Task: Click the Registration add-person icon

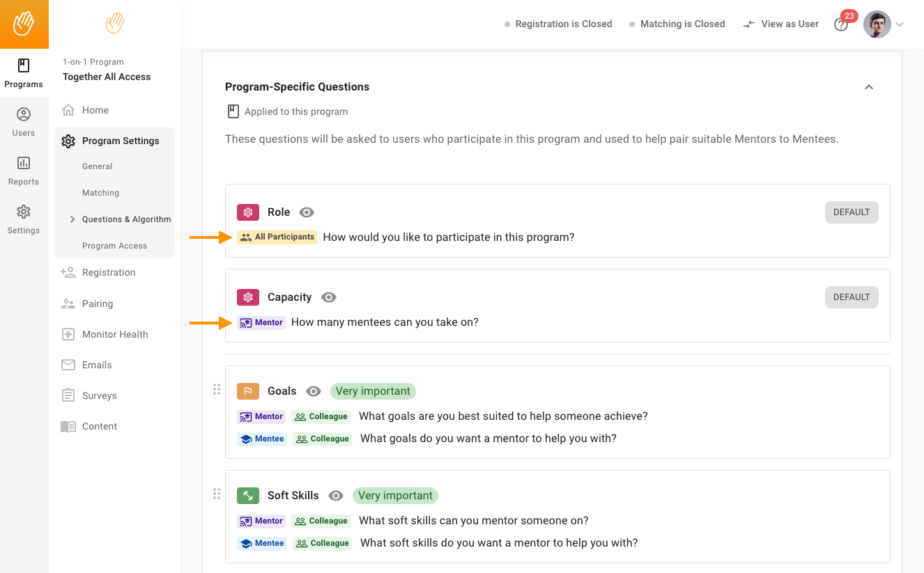Action: click(68, 272)
